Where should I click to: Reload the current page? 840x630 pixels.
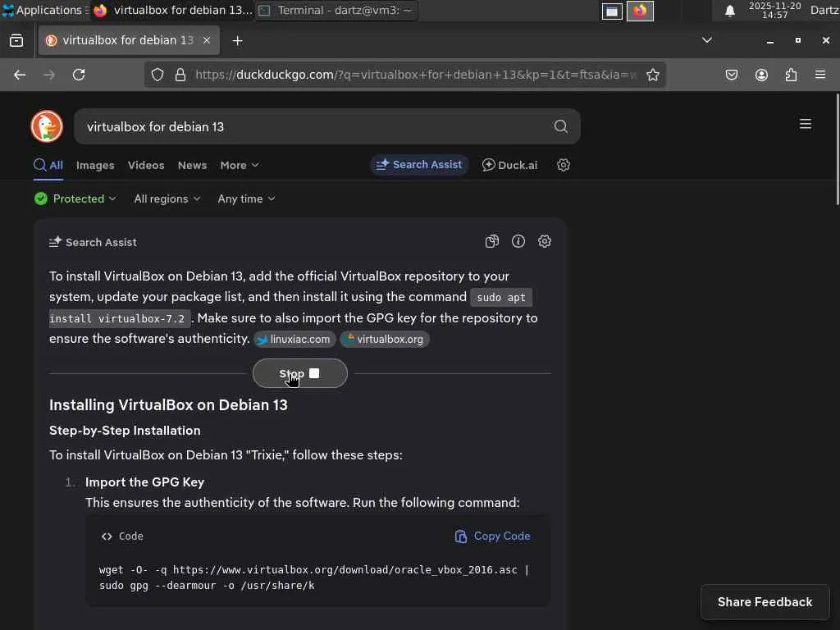[x=79, y=75]
